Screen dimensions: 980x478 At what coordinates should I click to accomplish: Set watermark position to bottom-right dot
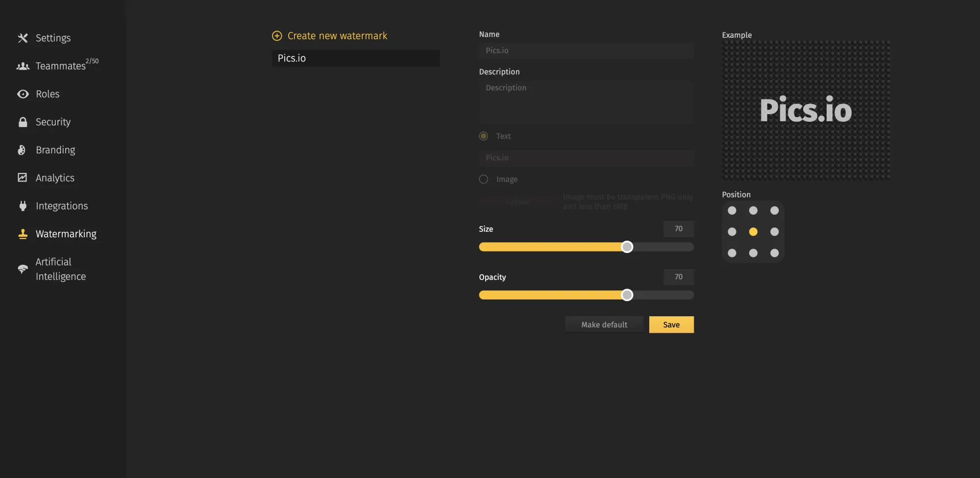click(x=774, y=253)
